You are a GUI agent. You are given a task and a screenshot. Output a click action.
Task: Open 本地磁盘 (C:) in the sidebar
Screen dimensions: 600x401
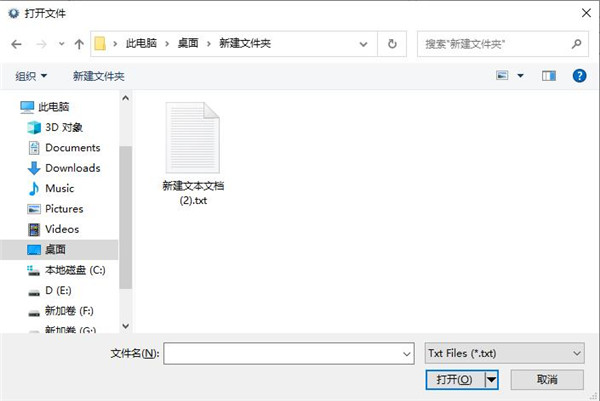point(66,270)
